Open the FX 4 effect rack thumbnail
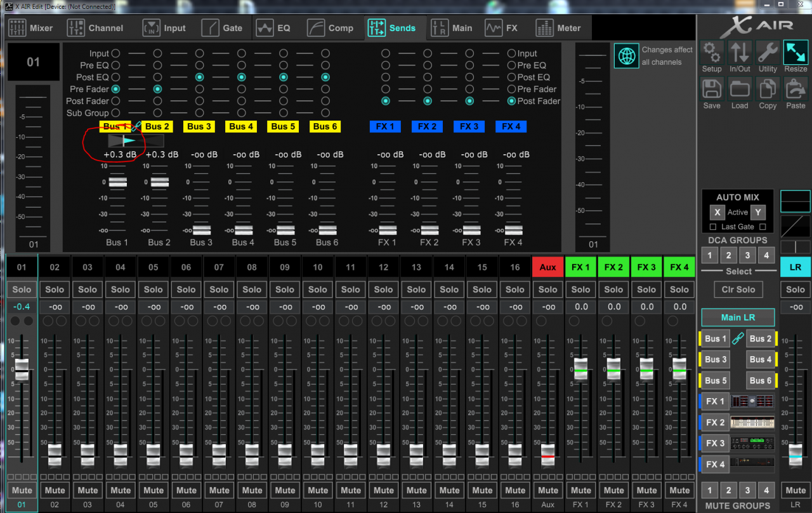The width and height of the screenshot is (812, 513). 752,464
